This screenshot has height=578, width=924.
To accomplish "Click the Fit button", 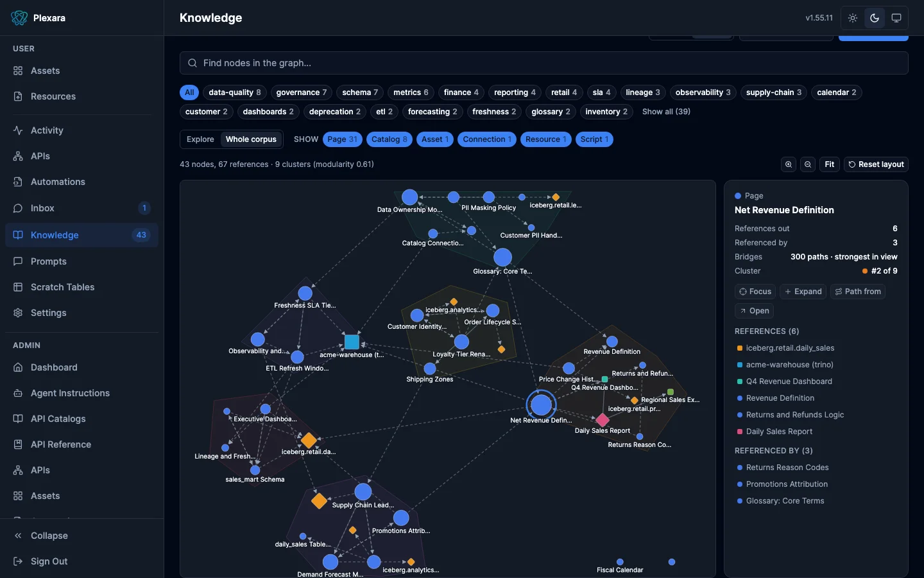I will (x=830, y=164).
